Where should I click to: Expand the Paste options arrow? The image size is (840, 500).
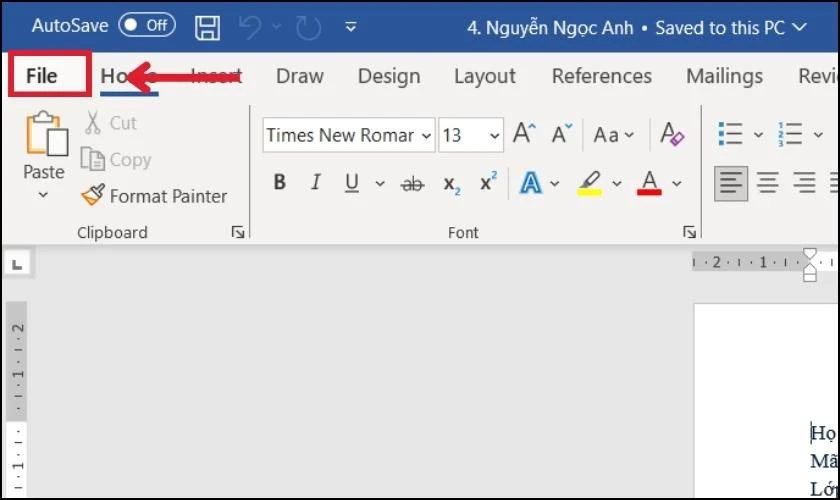click(43, 195)
